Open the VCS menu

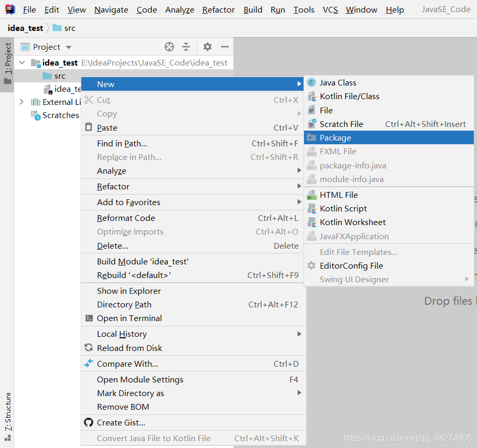click(x=330, y=10)
